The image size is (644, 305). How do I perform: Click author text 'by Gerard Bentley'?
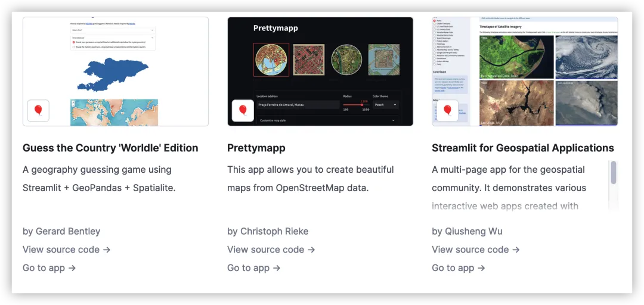pos(61,232)
